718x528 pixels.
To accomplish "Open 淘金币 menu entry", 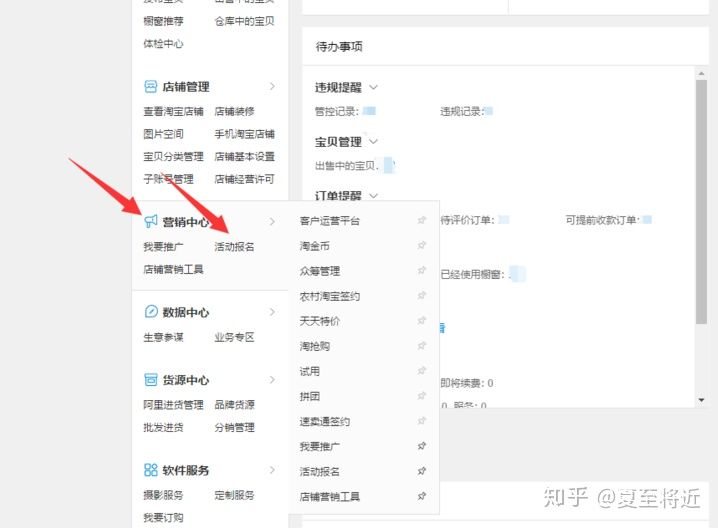I will 315,246.
